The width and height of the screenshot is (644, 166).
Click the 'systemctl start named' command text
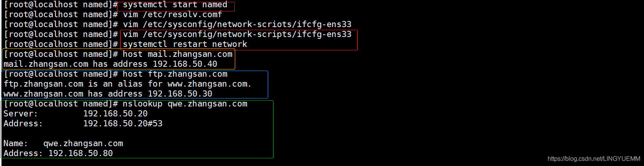pyautogui.click(x=175, y=5)
